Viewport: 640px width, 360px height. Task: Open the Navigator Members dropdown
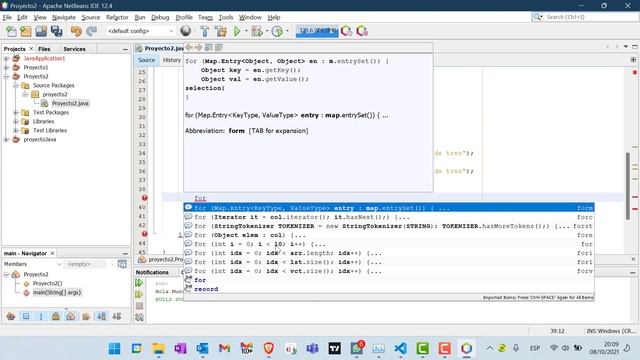coord(33,264)
